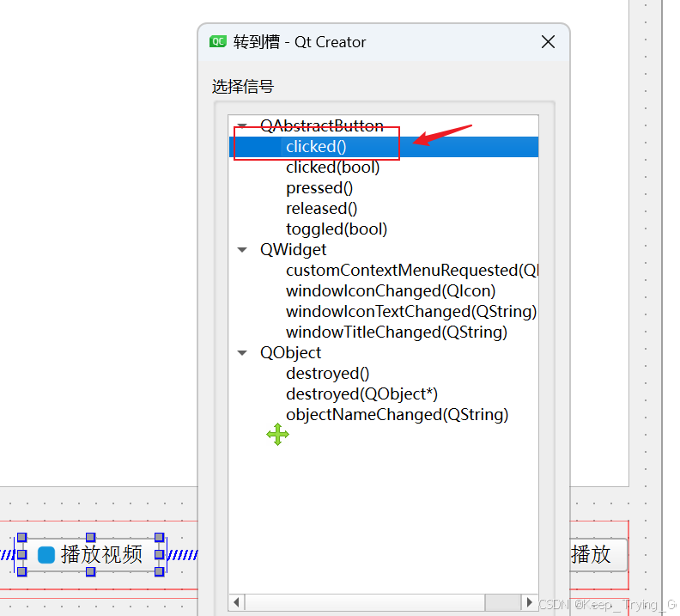This screenshot has height=616, width=680.
Task: Select the clicked(bool) signal
Action: click(332, 168)
